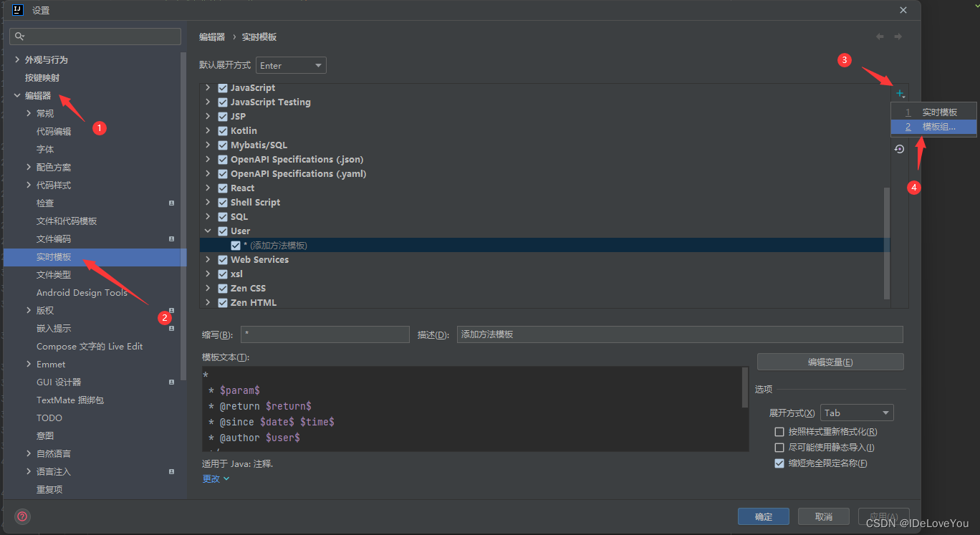
Task: Click the 编辑变量 button
Action: coord(830,362)
